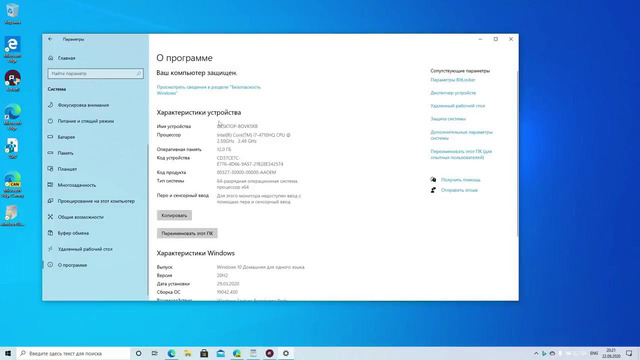Click the Копировать button
The width and height of the screenshot is (640, 360).
pyautogui.click(x=174, y=215)
